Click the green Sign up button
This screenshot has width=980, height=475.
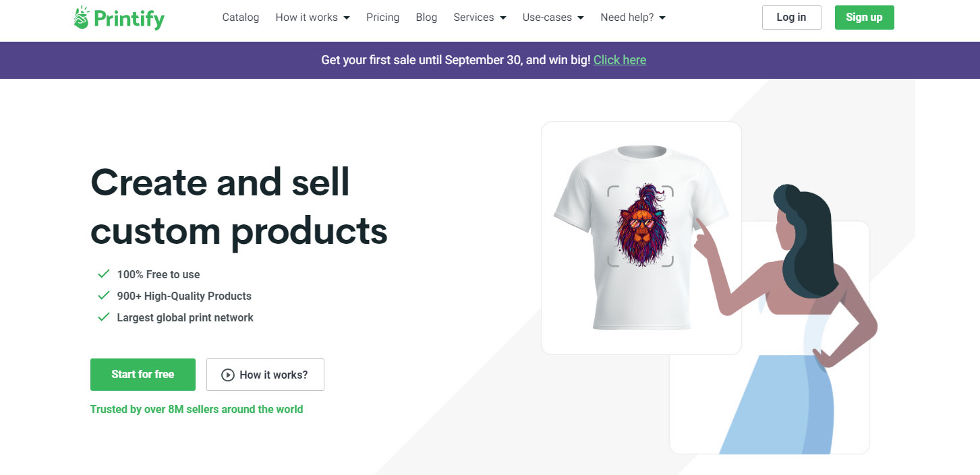click(864, 18)
